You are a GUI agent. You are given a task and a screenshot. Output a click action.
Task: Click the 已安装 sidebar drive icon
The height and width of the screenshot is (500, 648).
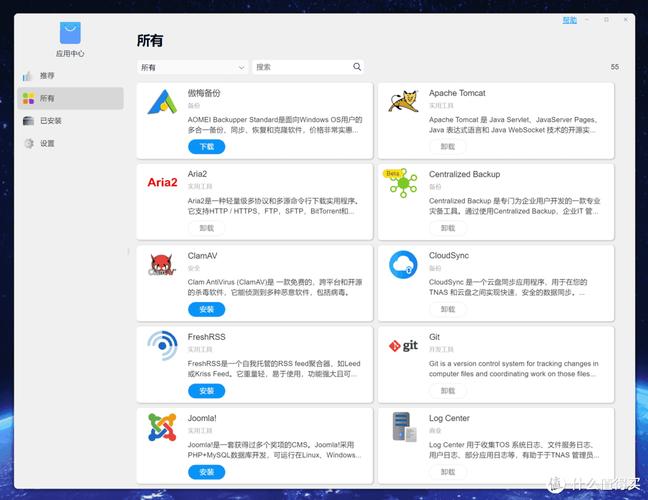click(28, 121)
